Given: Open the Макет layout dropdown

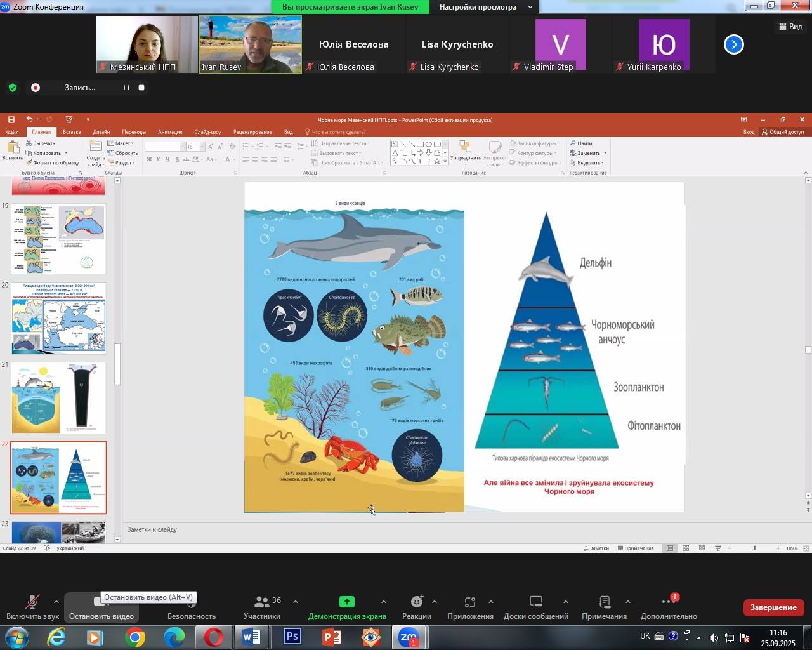Looking at the screenshot, I should point(121,143).
